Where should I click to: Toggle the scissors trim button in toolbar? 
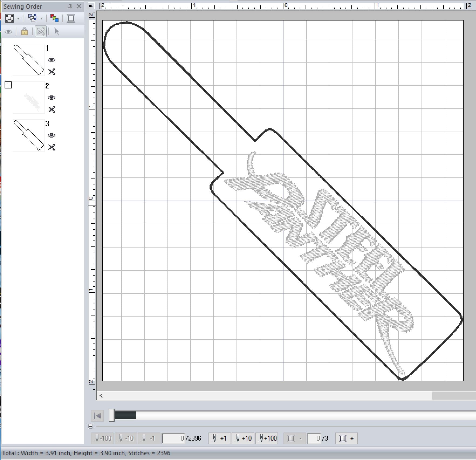41,32
